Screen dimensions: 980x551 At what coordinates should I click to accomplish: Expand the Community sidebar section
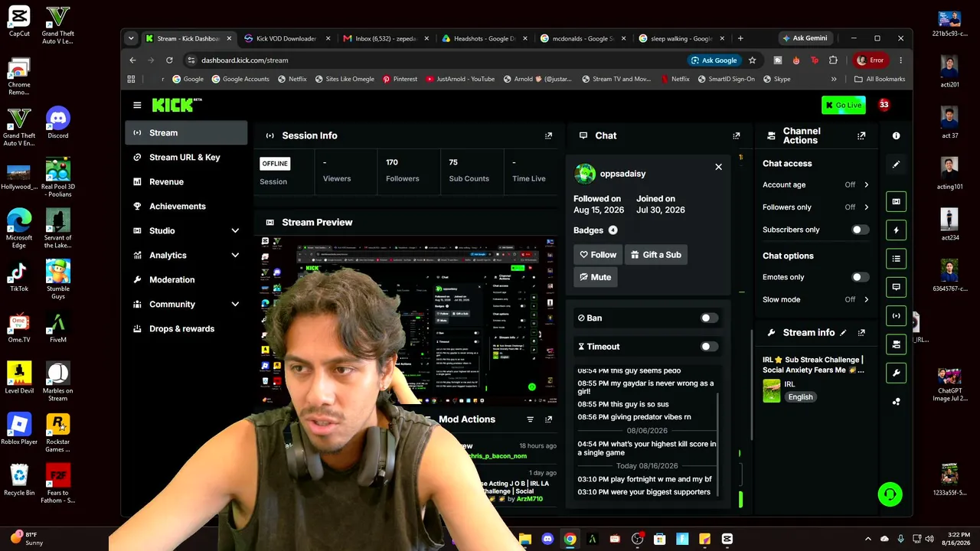tap(235, 304)
